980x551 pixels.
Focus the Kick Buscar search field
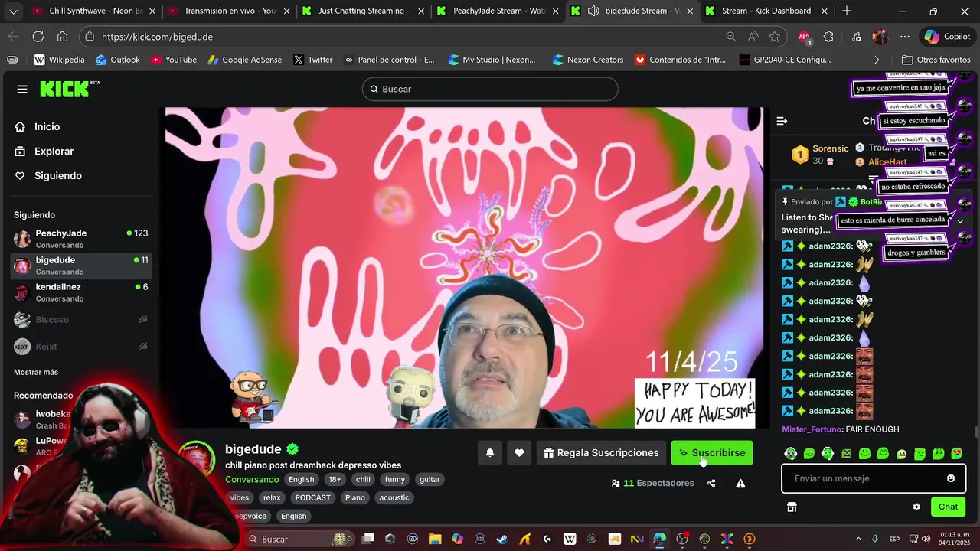coord(490,89)
